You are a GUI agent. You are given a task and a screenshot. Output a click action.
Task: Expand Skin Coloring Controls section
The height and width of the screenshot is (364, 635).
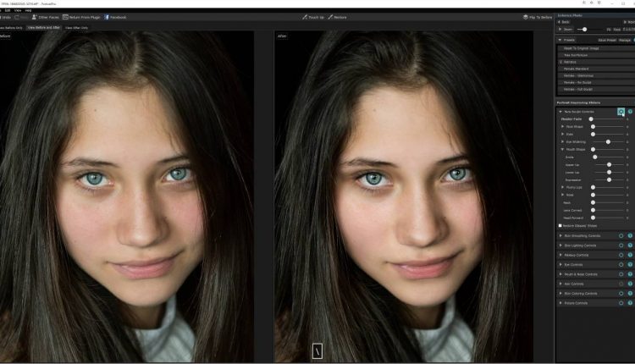tap(560, 293)
